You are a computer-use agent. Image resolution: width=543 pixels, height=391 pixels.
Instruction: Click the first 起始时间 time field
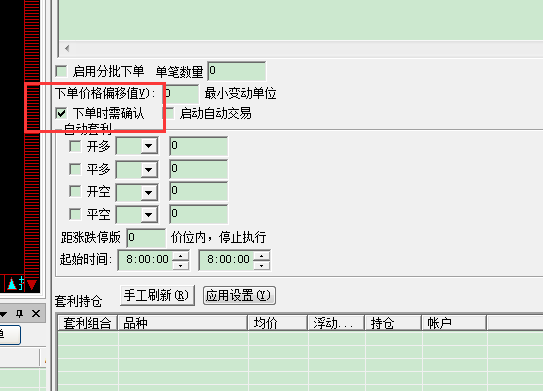click(x=146, y=260)
